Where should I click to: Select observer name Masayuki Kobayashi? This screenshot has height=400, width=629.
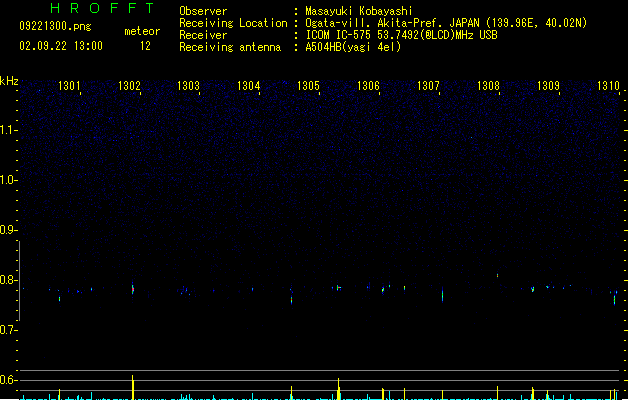point(359,11)
